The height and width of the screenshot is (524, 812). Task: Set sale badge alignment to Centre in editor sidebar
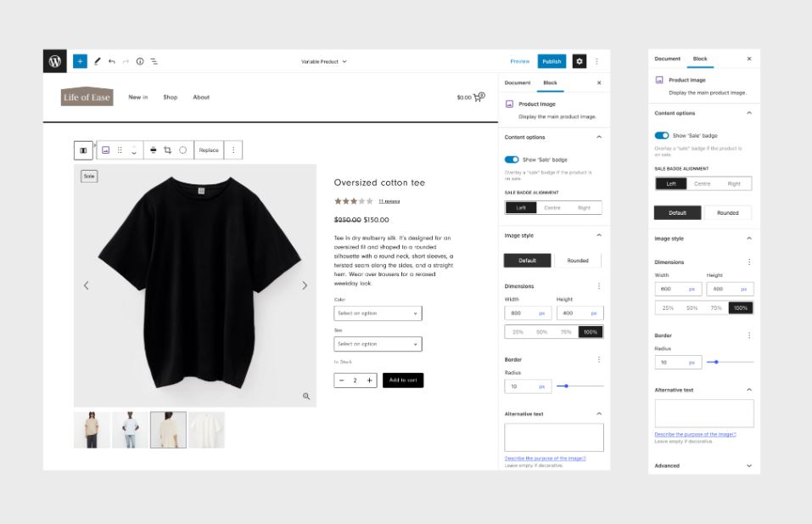point(552,208)
